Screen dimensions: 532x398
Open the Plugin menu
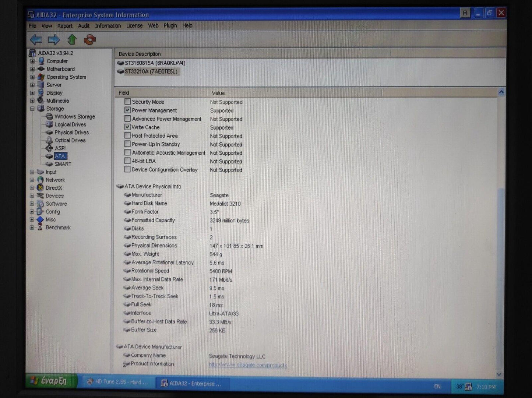170,25
